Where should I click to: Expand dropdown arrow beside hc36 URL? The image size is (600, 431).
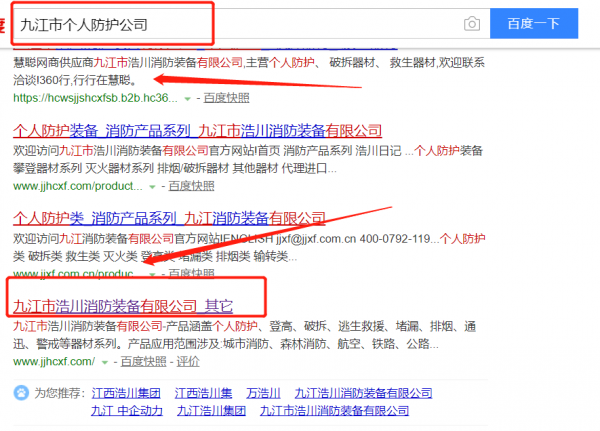(x=190, y=100)
